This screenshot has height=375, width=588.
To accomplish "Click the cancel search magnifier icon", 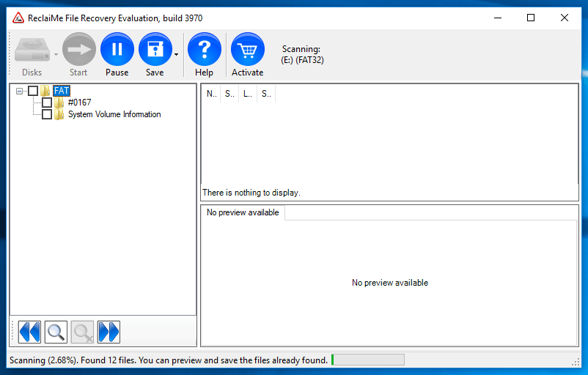I will (x=82, y=332).
